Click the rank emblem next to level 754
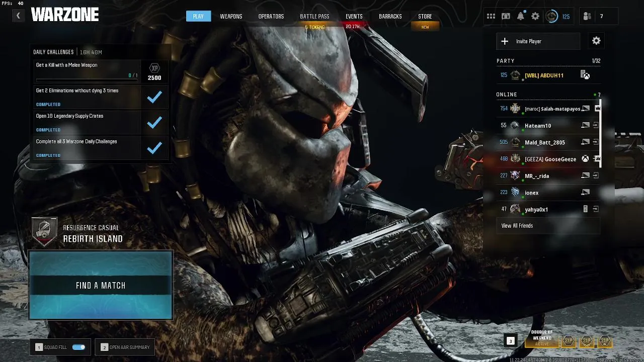Image resolution: width=644 pixels, height=362 pixels. pos(515,109)
